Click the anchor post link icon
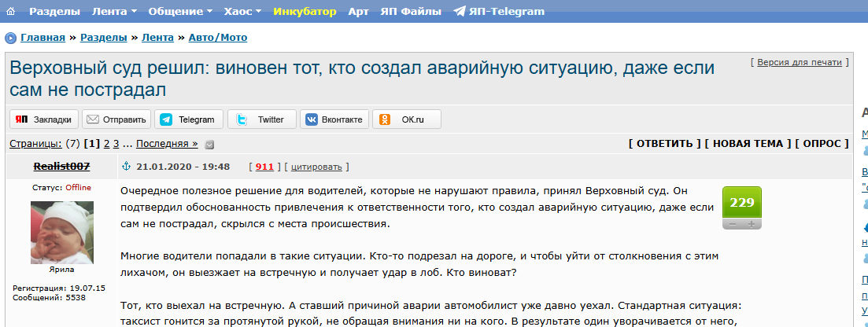This screenshot has height=327, width=868. point(126,167)
